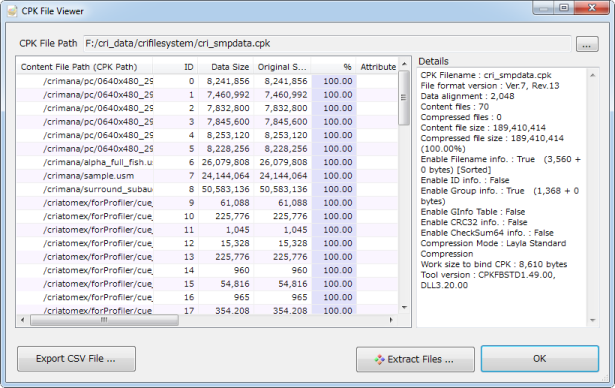Sort by percent column header
The image size is (615, 388).
point(333,67)
